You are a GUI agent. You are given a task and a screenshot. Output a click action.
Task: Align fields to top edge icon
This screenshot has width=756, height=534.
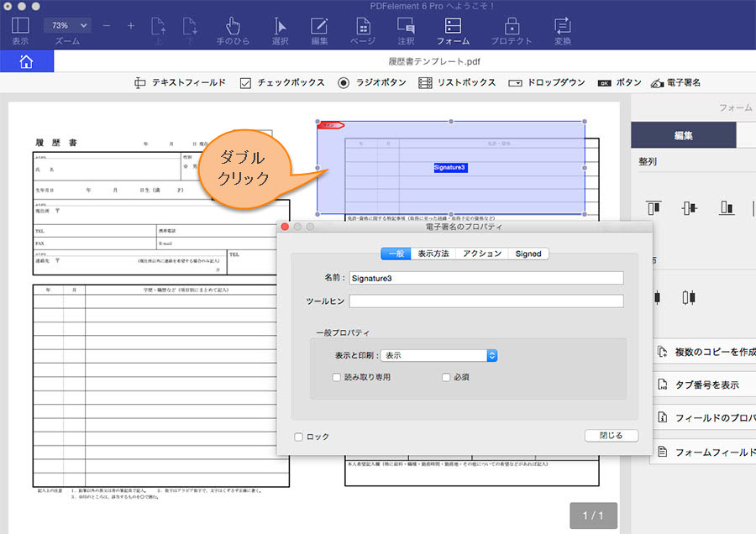pyautogui.click(x=654, y=207)
